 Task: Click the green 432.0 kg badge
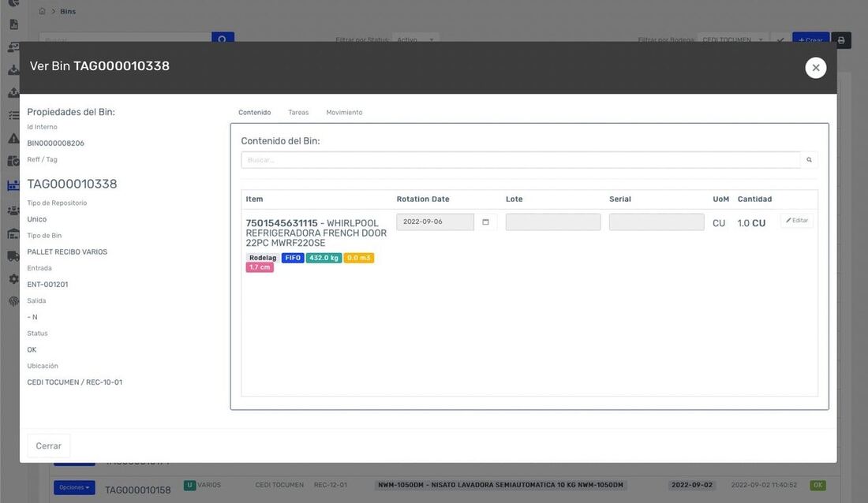click(x=324, y=258)
